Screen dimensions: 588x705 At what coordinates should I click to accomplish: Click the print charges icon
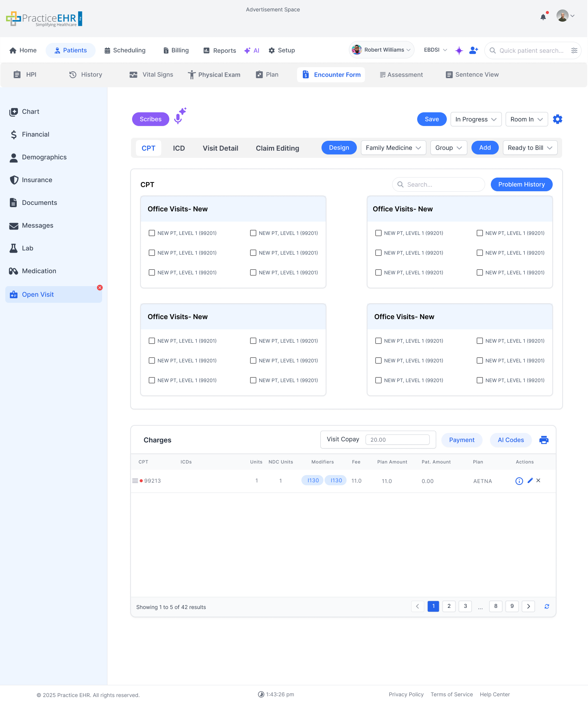click(x=544, y=440)
